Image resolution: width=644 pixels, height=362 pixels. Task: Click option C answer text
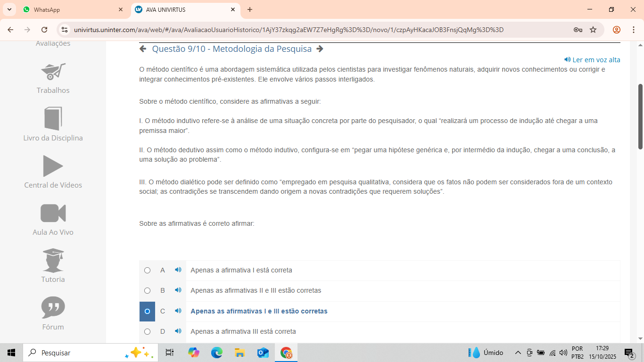pos(259,311)
